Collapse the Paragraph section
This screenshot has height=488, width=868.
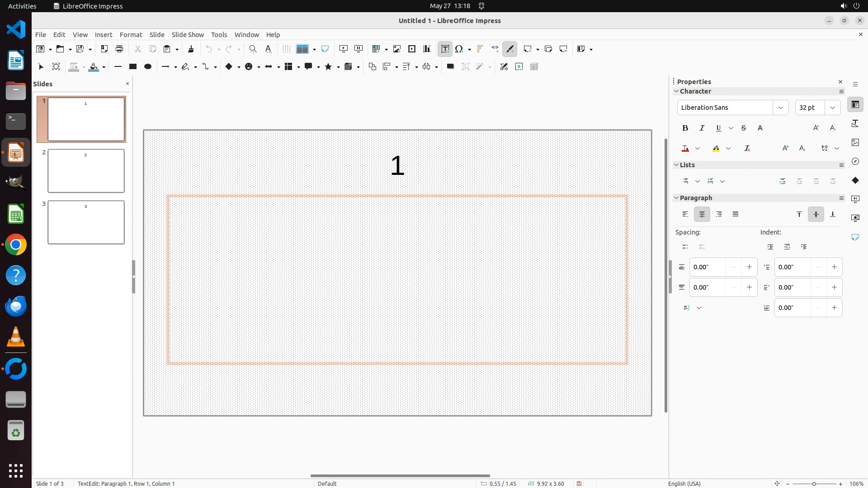676,198
